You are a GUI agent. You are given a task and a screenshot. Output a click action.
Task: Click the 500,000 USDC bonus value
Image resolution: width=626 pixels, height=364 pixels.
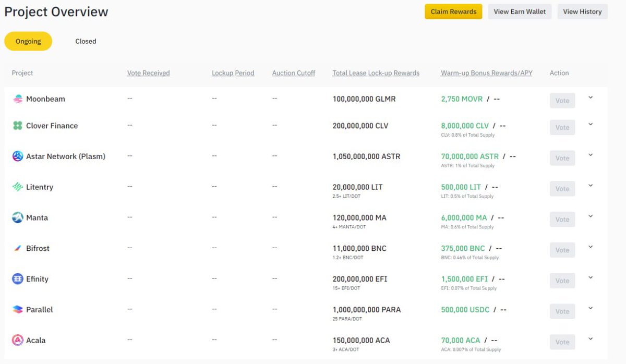tap(465, 310)
